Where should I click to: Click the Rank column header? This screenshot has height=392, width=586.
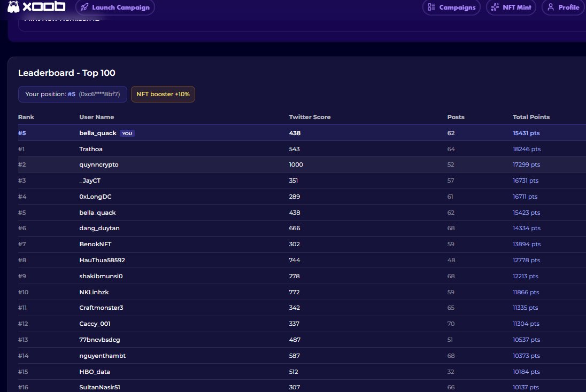[x=26, y=117]
